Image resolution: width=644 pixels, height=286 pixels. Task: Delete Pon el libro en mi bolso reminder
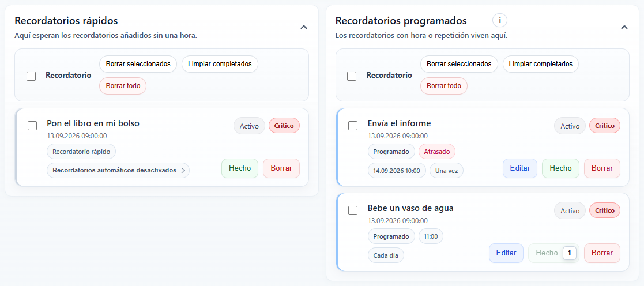pyautogui.click(x=281, y=168)
